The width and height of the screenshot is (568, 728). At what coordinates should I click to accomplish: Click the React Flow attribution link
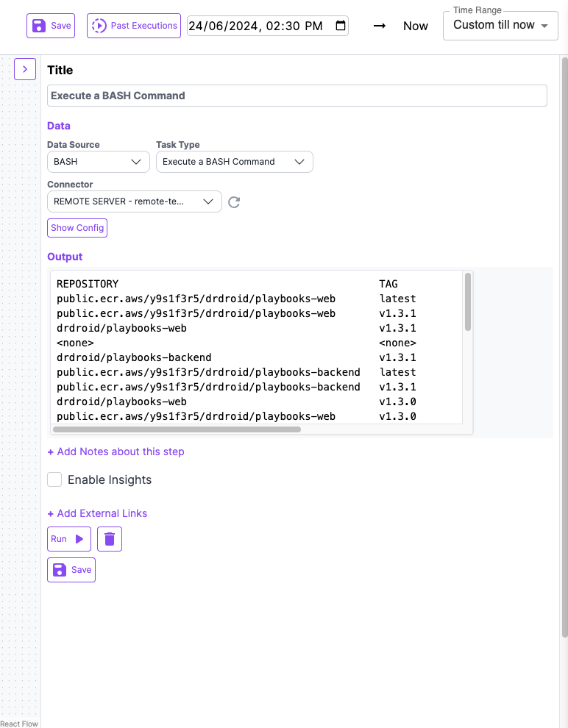pyautogui.click(x=19, y=724)
